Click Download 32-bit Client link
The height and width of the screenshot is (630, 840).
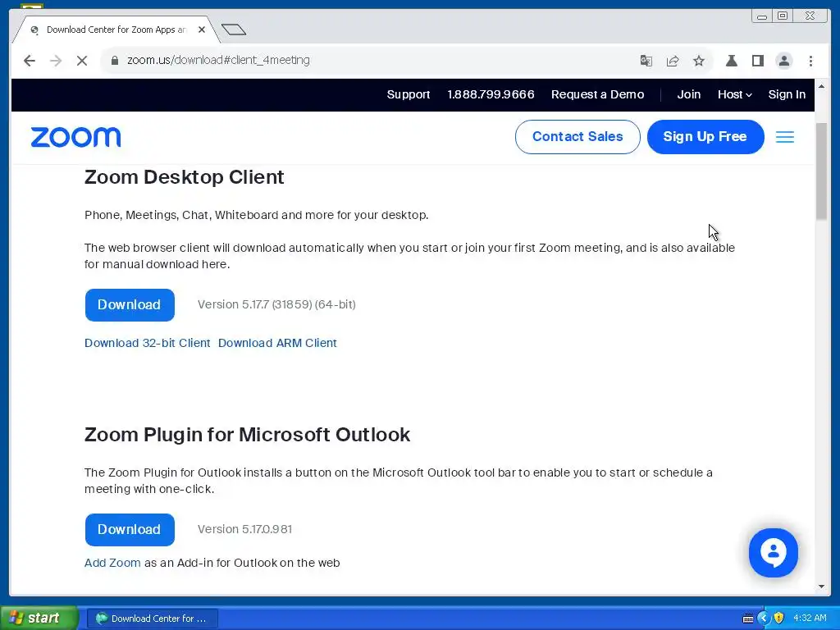point(148,343)
